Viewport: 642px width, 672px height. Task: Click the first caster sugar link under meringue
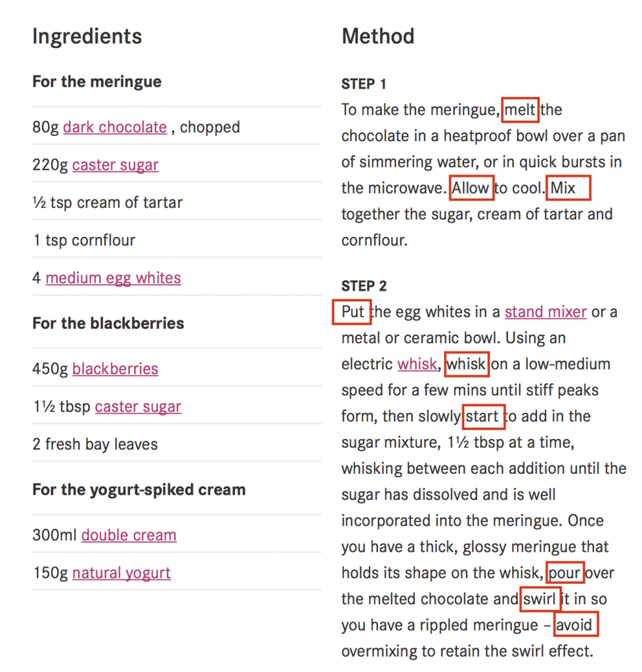click(x=116, y=165)
